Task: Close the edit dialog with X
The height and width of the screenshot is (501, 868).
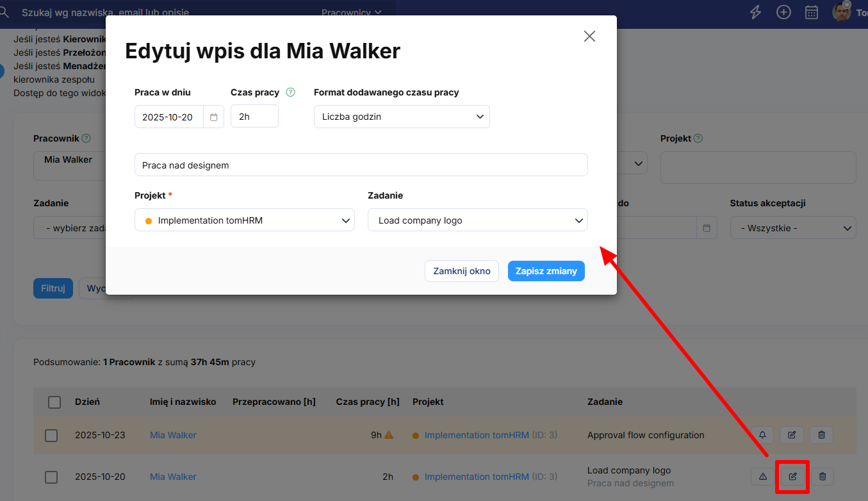Action: coord(589,37)
